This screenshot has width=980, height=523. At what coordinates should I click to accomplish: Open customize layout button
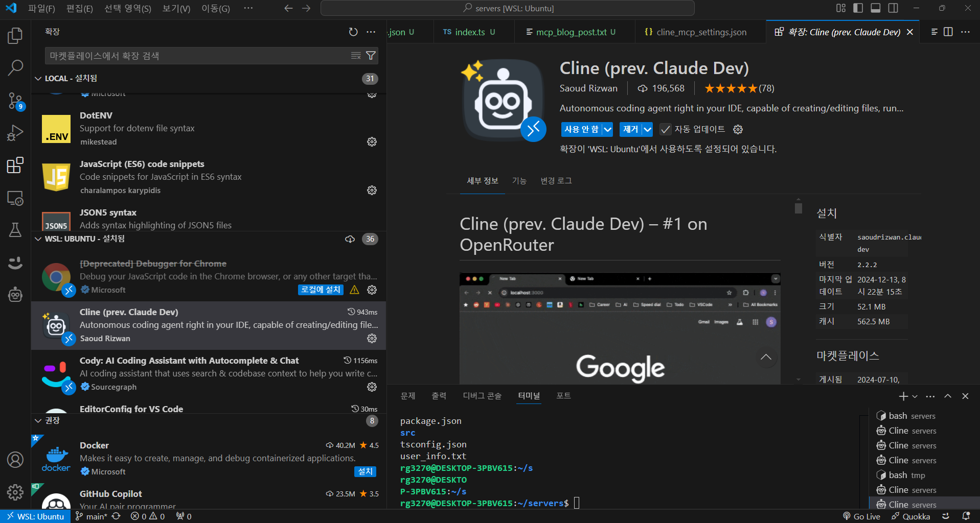(841, 8)
